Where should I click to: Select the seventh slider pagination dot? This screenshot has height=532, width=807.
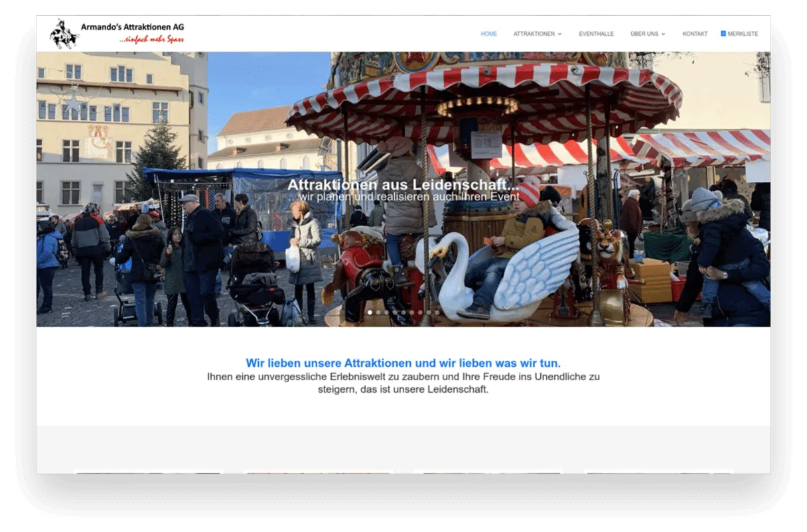(421, 312)
